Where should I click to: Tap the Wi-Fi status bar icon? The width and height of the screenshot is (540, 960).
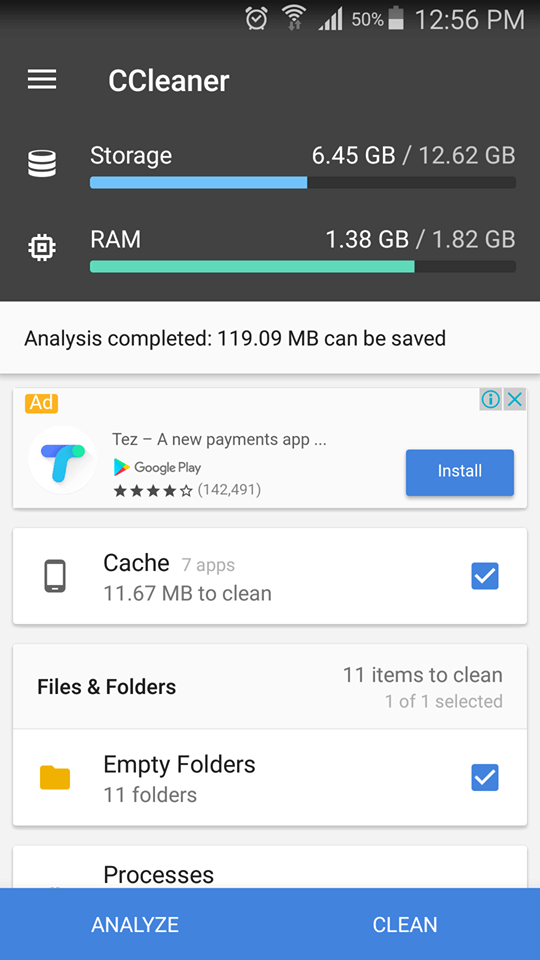pyautogui.click(x=293, y=19)
